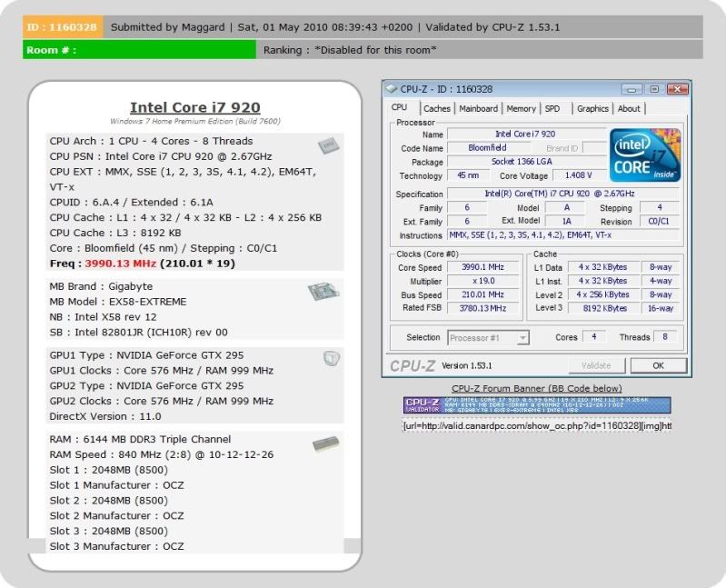The image size is (726, 588).
Task: Open the Mainboard tab
Action: coord(478,108)
